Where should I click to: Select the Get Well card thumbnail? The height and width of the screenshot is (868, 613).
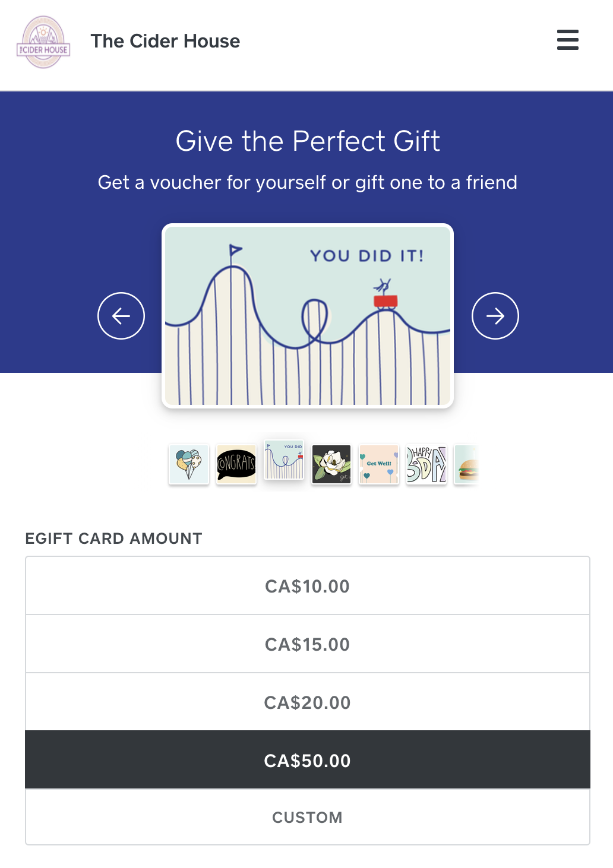coord(379,464)
